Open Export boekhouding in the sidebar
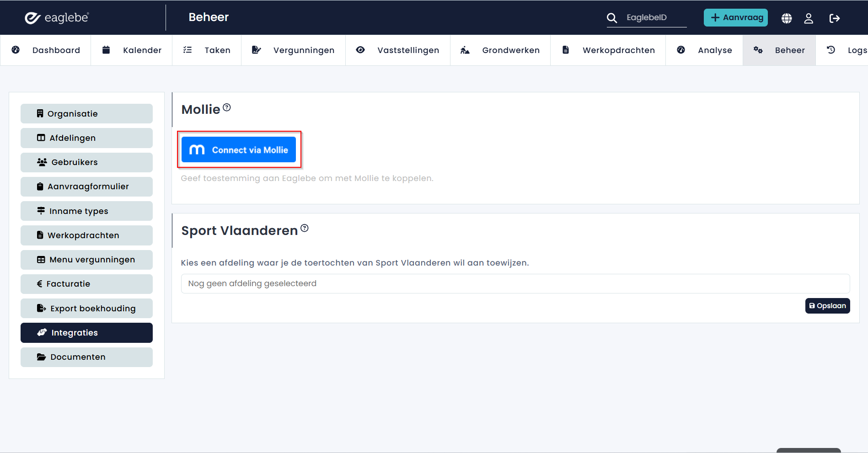Screen dimensions: 868x453 tap(86, 309)
